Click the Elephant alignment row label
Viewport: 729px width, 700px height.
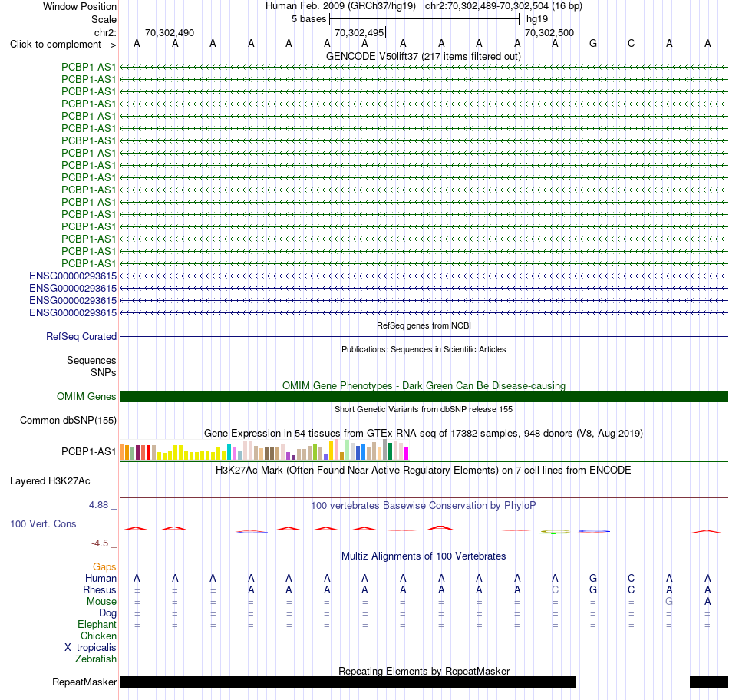[97, 624]
